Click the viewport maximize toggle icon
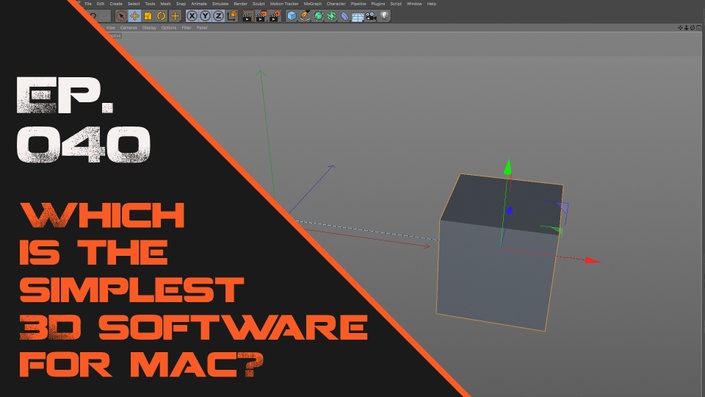This screenshot has height=397, width=705. point(699,28)
